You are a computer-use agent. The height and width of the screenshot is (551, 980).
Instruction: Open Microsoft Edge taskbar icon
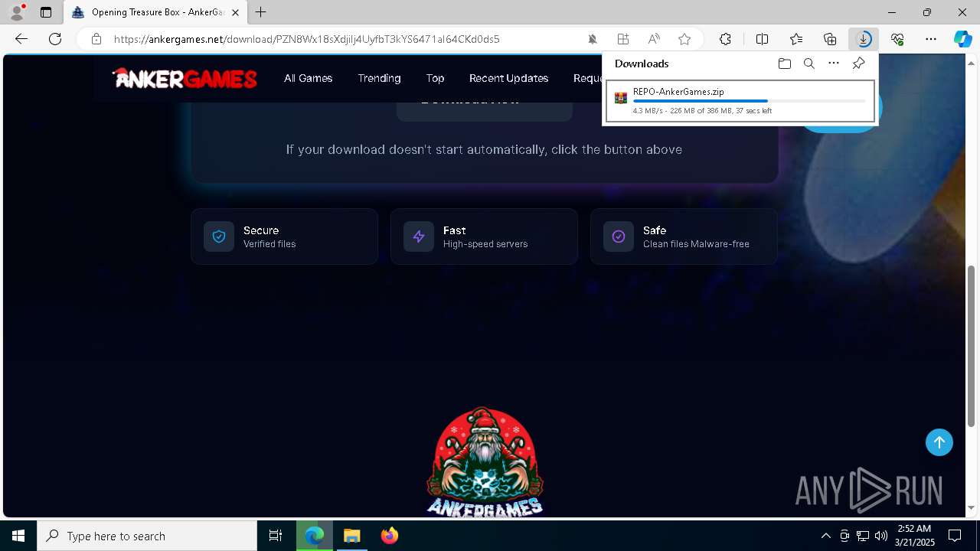(x=315, y=536)
